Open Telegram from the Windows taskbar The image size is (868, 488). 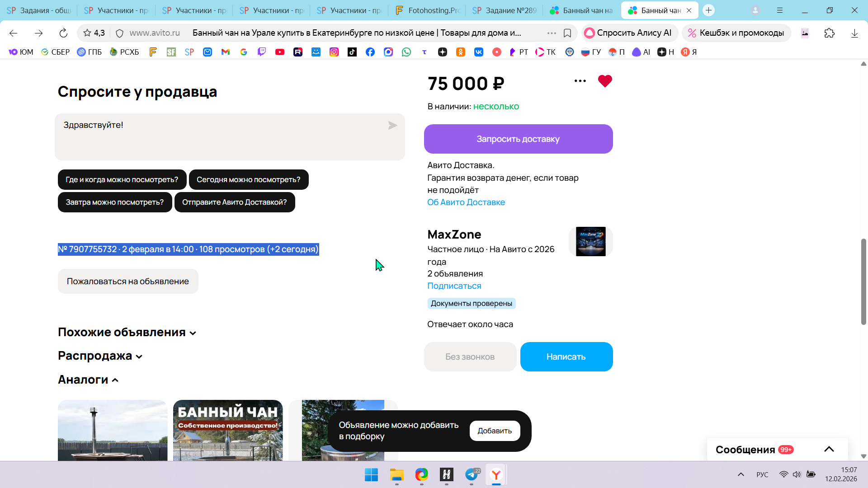pyautogui.click(x=472, y=474)
